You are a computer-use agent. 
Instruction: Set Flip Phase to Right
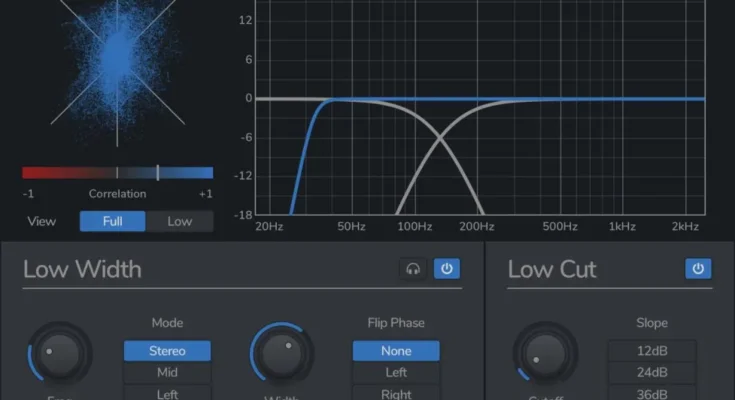coord(396,393)
